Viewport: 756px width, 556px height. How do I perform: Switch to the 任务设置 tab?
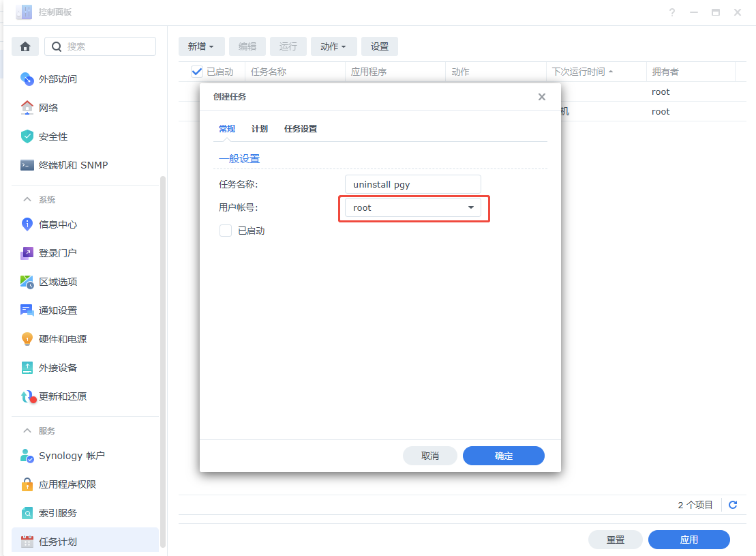300,129
